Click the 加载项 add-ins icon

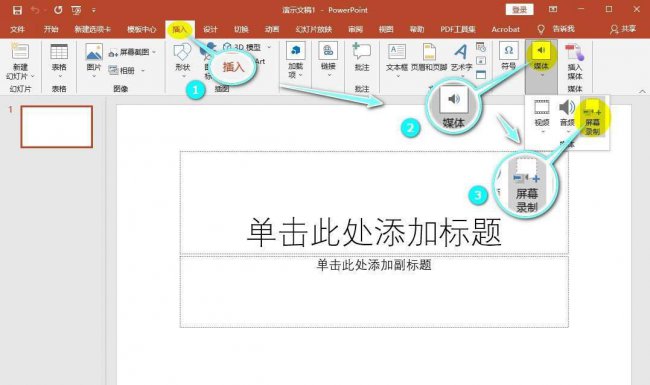point(296,51)
